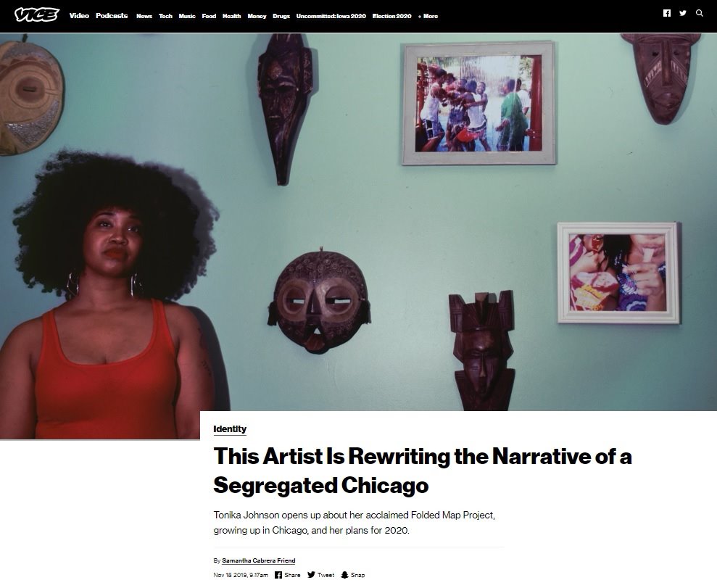Share article via Snapchat Snap icon

[x=345, y=575]
